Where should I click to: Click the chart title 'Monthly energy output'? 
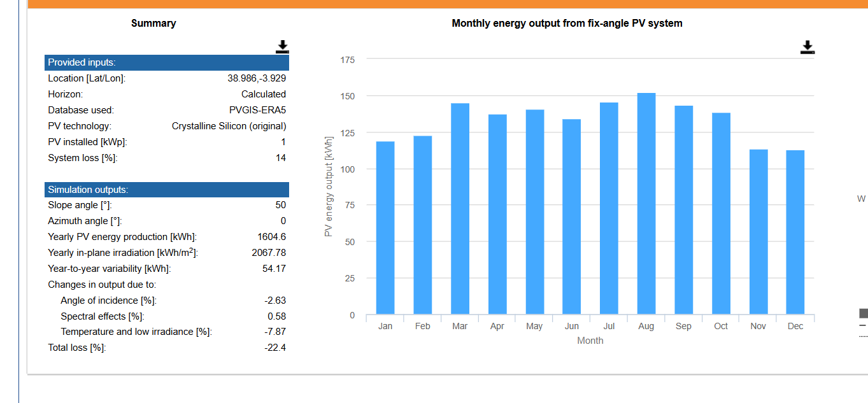(x=567, y=24)
